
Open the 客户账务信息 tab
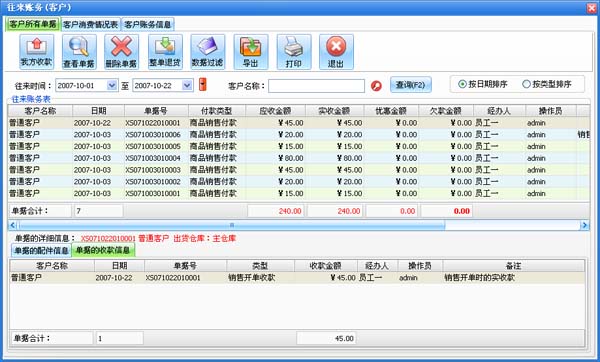[148, 24]
